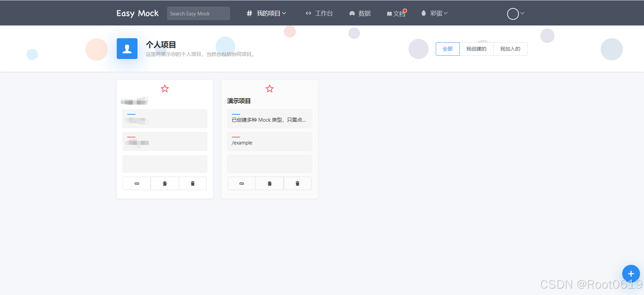Click the 彩蛋 egg icon
The width and height of the screenshot is (644, 295).
pos(424,13)
